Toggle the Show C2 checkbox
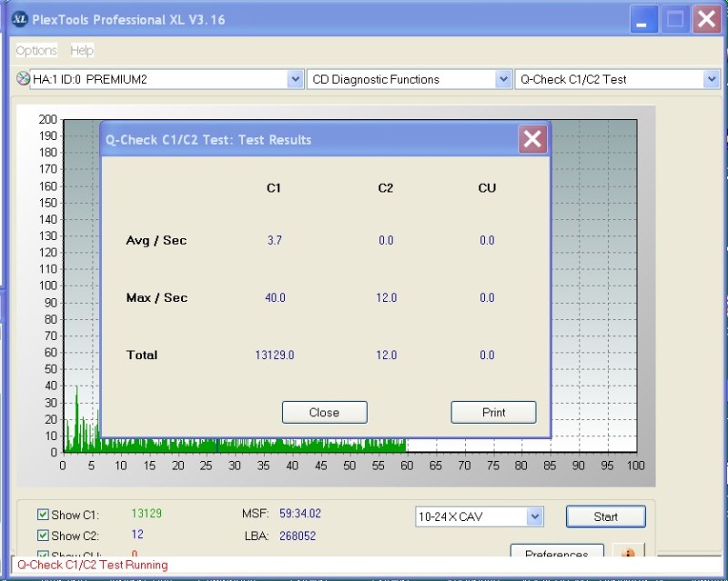This screenshot has width=728, height=581. tap(43, 535)
